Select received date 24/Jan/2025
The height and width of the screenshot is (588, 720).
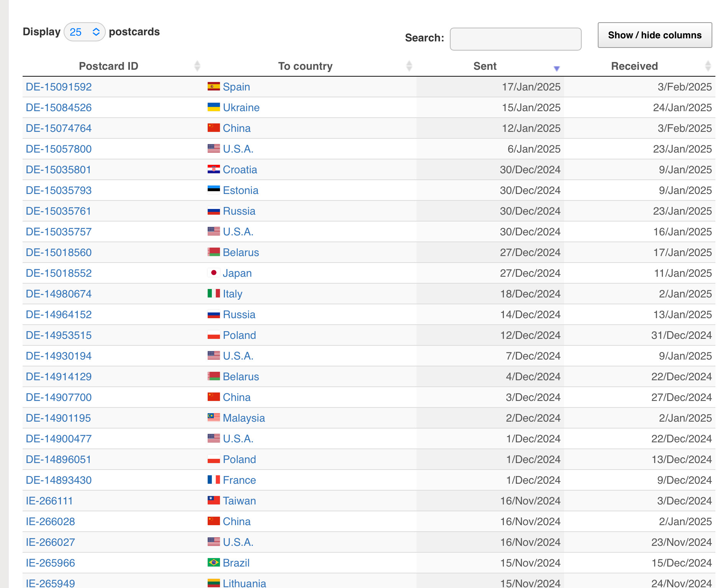coord(682,107)
